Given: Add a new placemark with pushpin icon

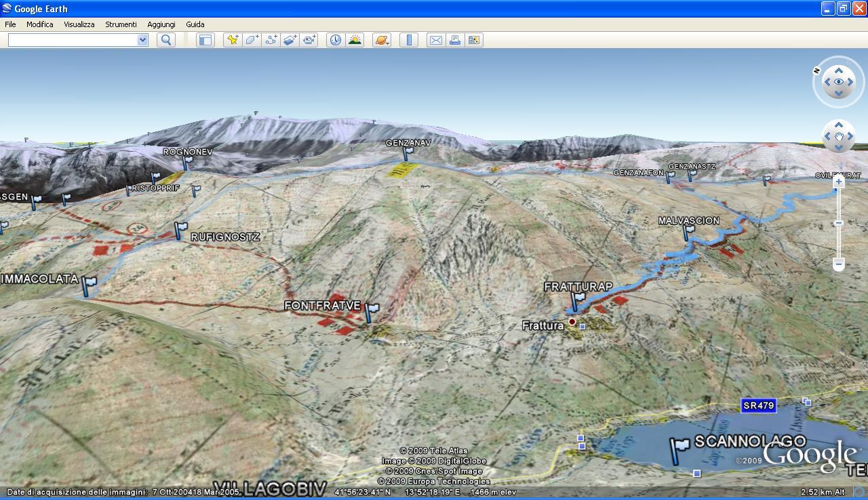Looking at the screenshot, I should coord(233,40).
